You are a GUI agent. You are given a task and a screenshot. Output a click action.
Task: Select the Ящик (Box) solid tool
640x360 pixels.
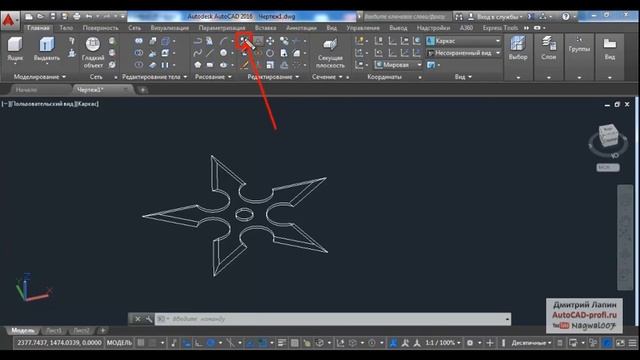pos(15,50)
